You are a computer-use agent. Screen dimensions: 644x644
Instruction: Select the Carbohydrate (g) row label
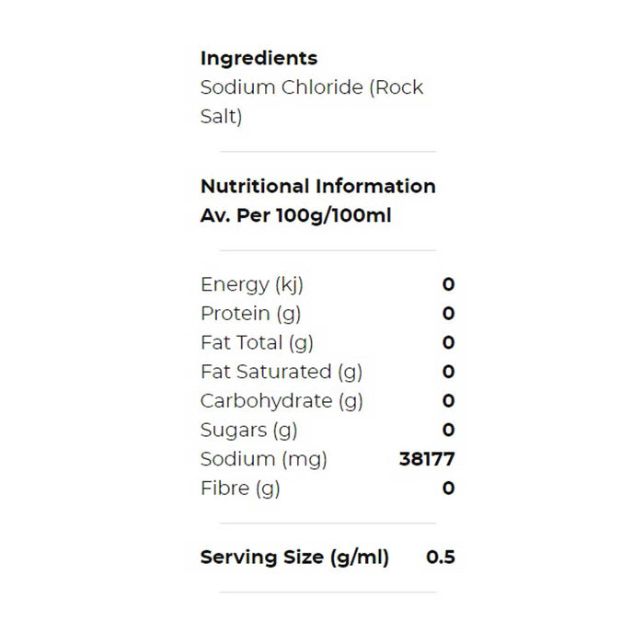(282, 401)
